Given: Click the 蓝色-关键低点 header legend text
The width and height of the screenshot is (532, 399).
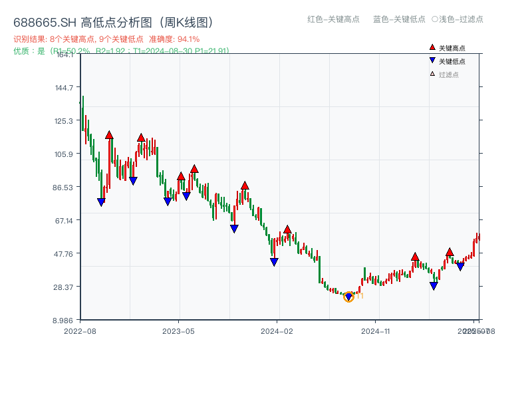Looking at the screenshot, I should (x=399, y=19).
